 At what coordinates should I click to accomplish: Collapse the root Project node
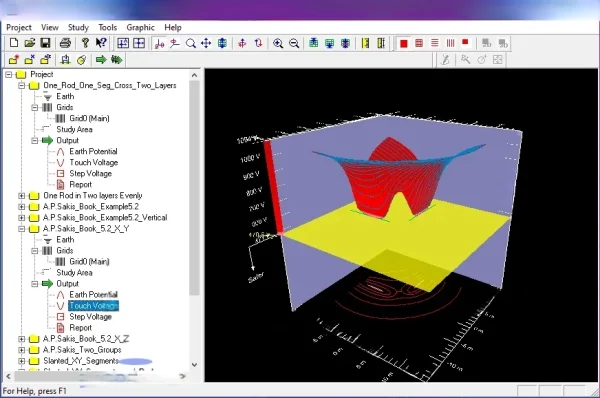click(9, 74)
